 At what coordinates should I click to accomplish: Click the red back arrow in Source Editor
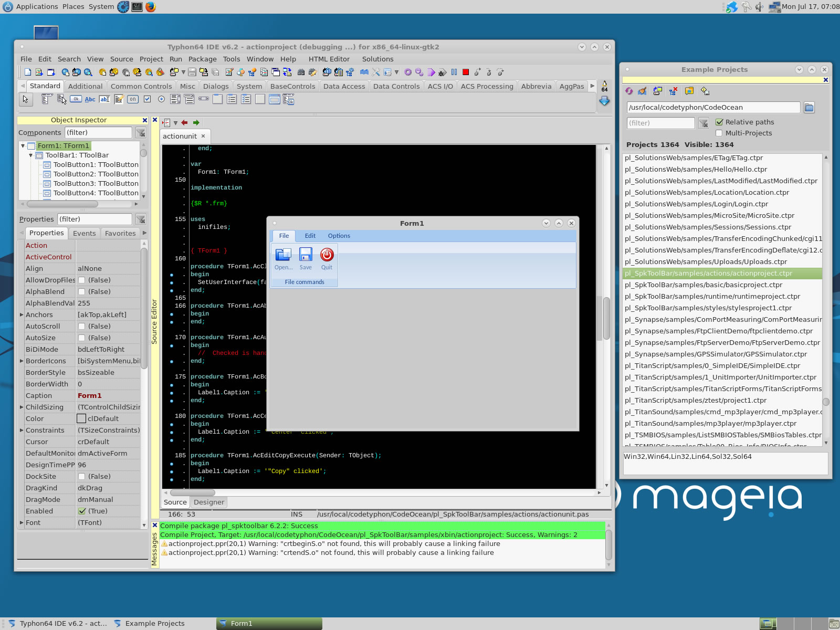pos(184,123)
